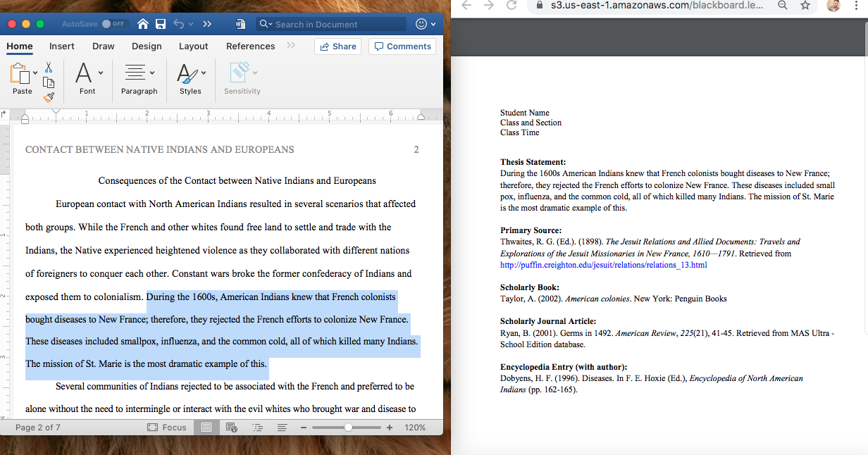Viewport: 868px width, 455px height.
Task: Open the Chrome three-dot menu
Action: pyautogui.click(x=856, y=5)
